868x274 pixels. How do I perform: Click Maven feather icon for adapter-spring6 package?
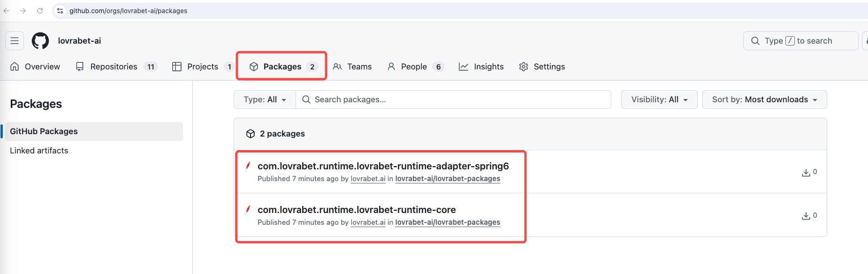coord(248,166)
